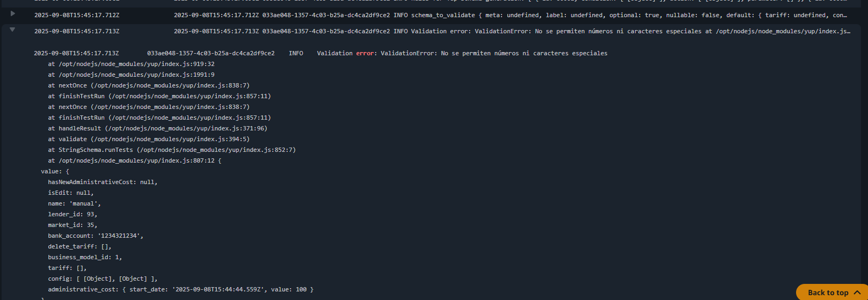Expand the 15:45:17.712Z log entry arrow
This screenshot has height=300, width=868.
(x=12, y=13)
